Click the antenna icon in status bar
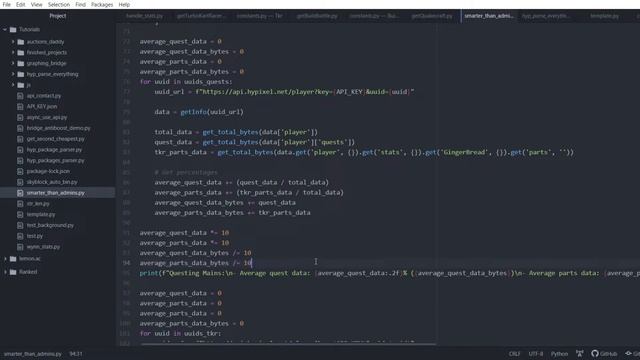Image resolution: width=640 pixels, height=360 pixels. 580,353
